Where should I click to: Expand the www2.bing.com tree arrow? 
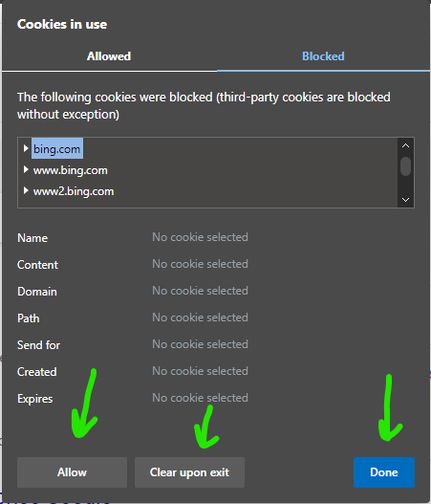(x=26, y=191)
